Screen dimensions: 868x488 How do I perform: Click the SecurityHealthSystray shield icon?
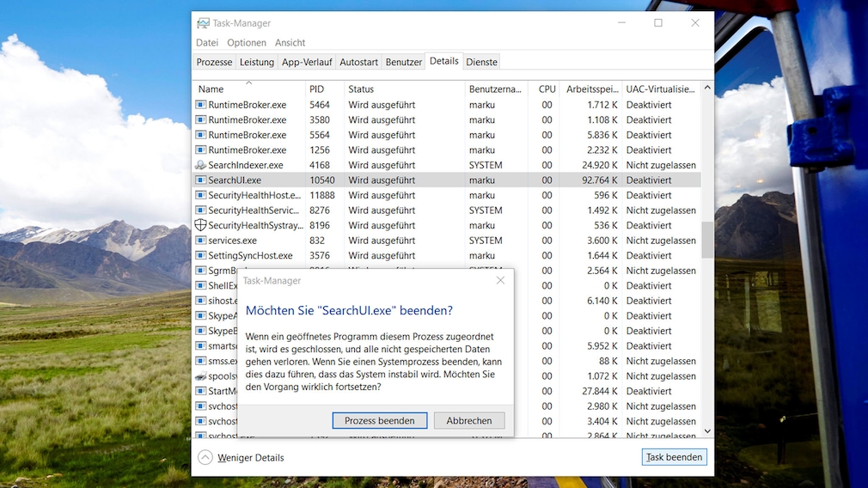pos(200,225)
